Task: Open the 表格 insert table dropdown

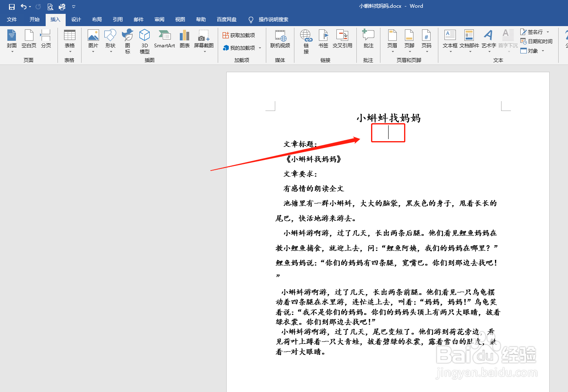Action: [x=70, y=41]
